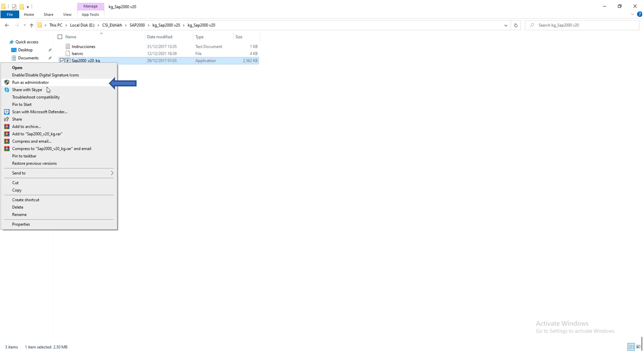Click the Manage contextual tab header
Viewport: 644px width, 355px height.
click(x=90, y=7)
